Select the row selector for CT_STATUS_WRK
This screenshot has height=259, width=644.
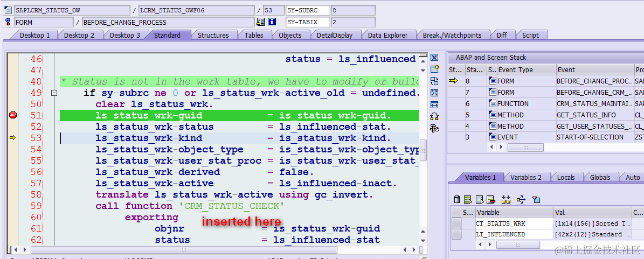(x=456, y=223)
